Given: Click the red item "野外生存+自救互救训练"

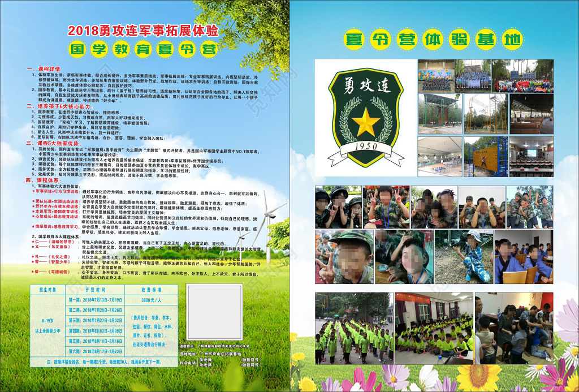Looking at the screenshot, I should (56, 206).
